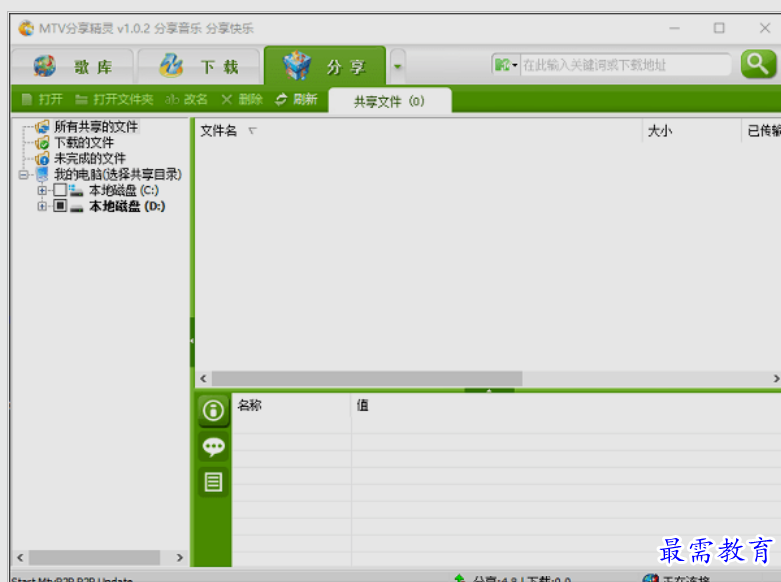Click the details panel collapse handle
The height and width of the screenshot is (582, 781).
click(489, 391)
